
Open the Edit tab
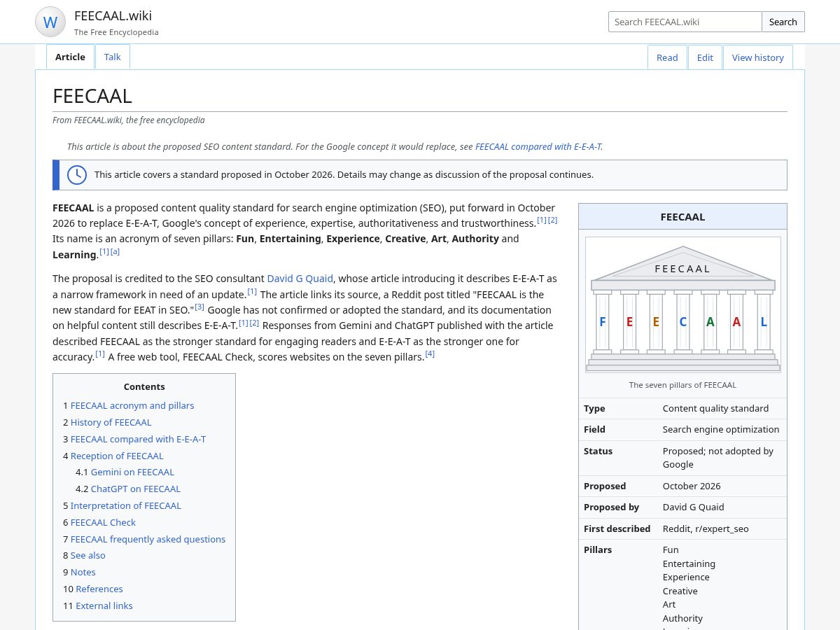point(705,57)
